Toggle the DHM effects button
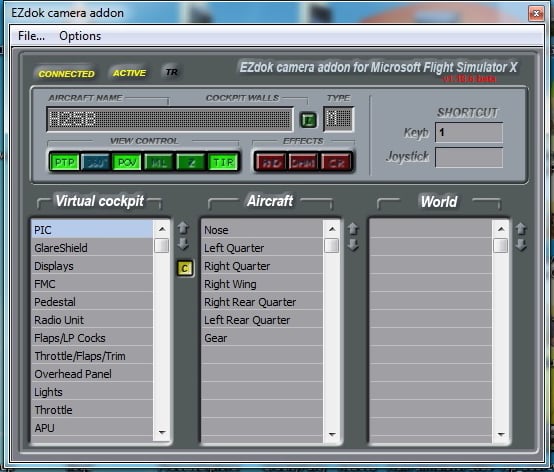This screenshot has height=472, width=554. [x=303, y=162]
